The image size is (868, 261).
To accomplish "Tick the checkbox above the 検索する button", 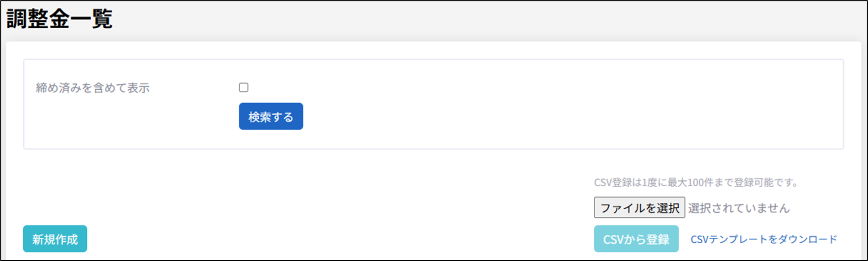I will tap(244, 87).
